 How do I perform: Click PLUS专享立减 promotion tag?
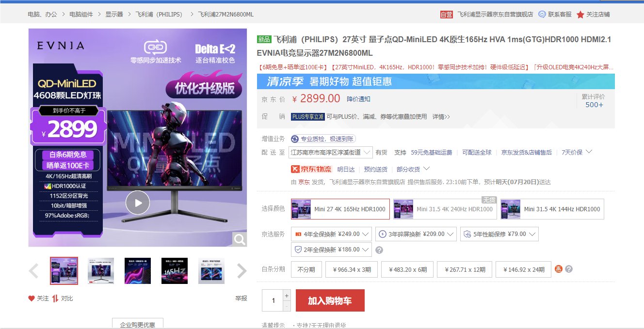(x=307, y=117)
